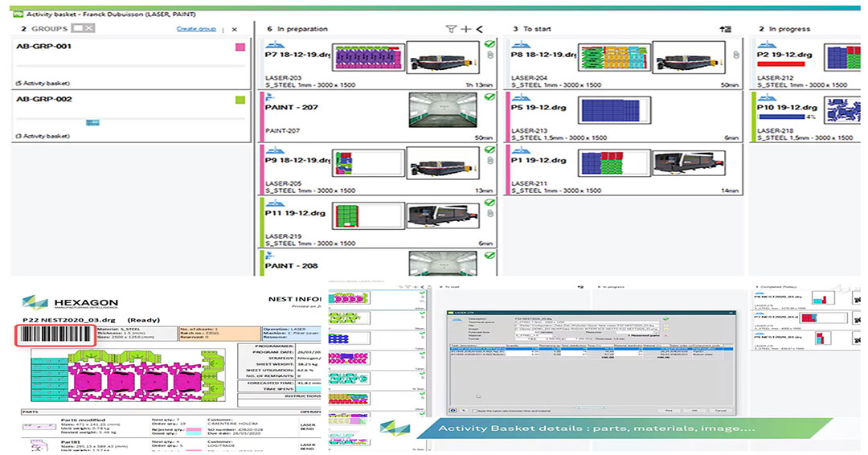
Task: Click the Cancel button in the LASER details dialog
Action: coord(720,411)
